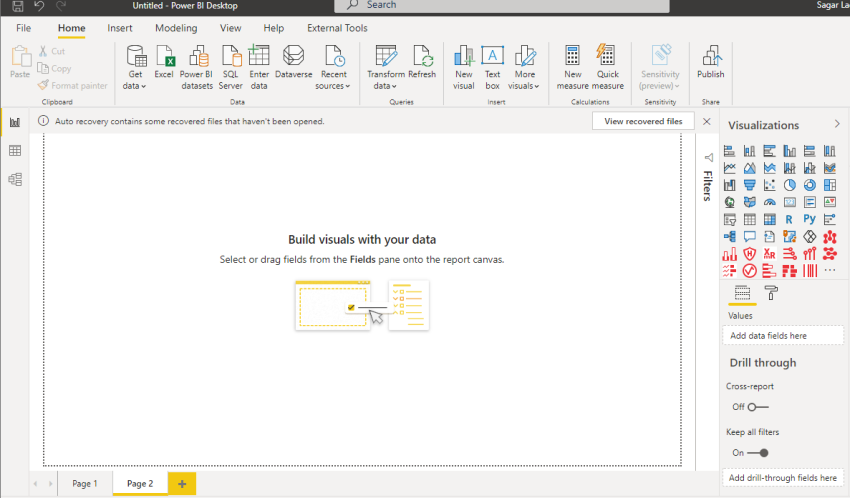Undo the last action
The height and width of the screenshot is (498, 850).
[39, 6]
